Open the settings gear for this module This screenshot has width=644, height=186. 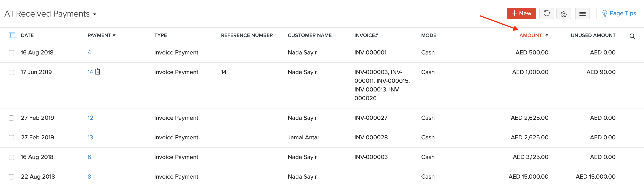tap(564, 14)
